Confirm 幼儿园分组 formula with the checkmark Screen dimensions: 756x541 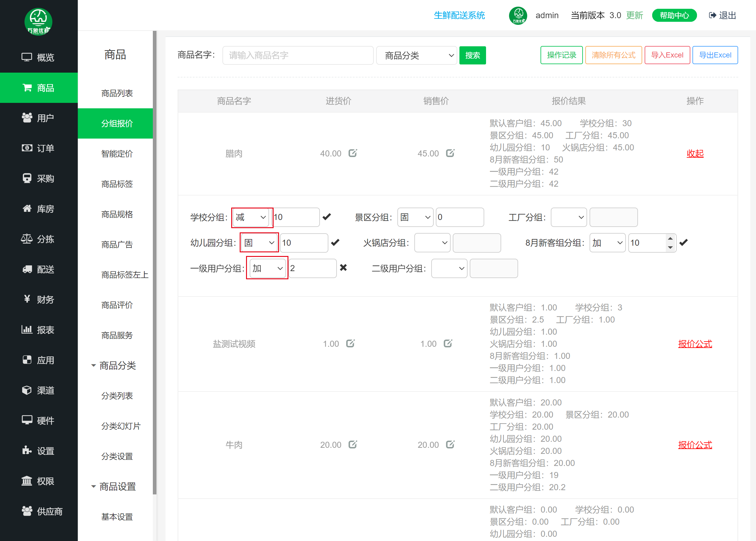335,243
